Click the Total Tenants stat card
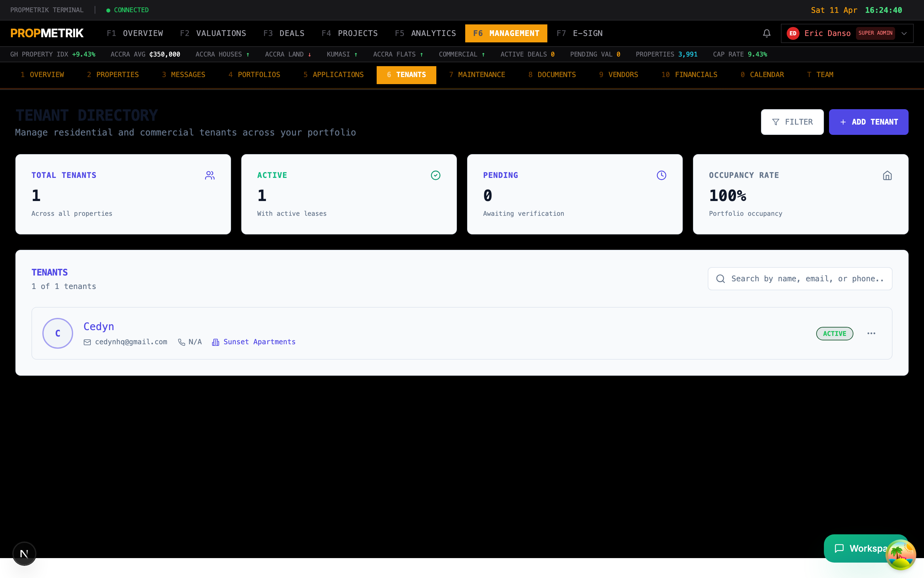 tap(123, 194)
